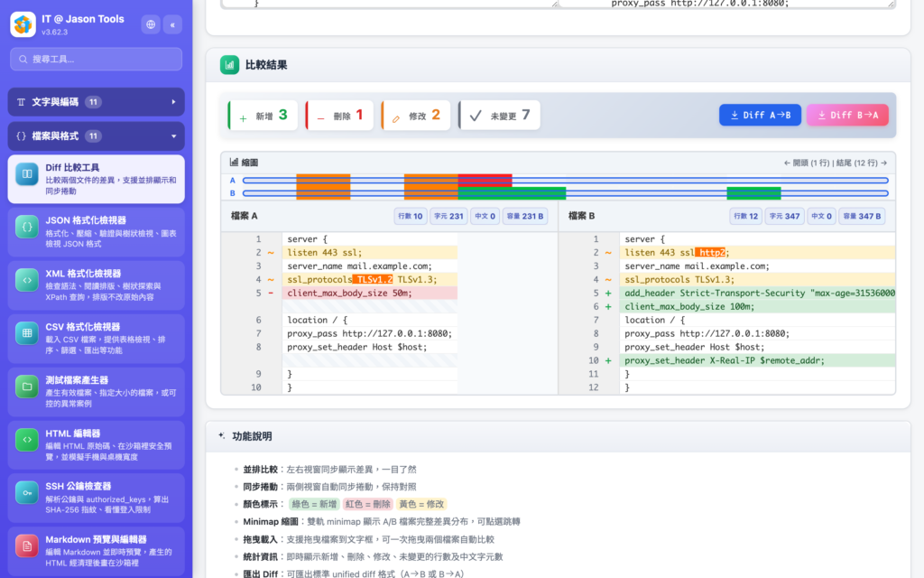Viewport: 924px width, 578px height.
Task: Click the 比較結果 chart icon
Action: point(229,65)
